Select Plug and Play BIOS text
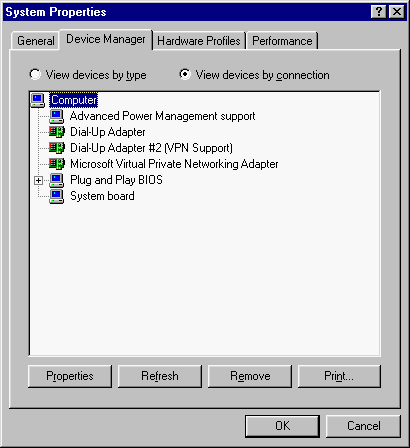Viewport: 410px width, 448px height. click(x=116, y=180)
